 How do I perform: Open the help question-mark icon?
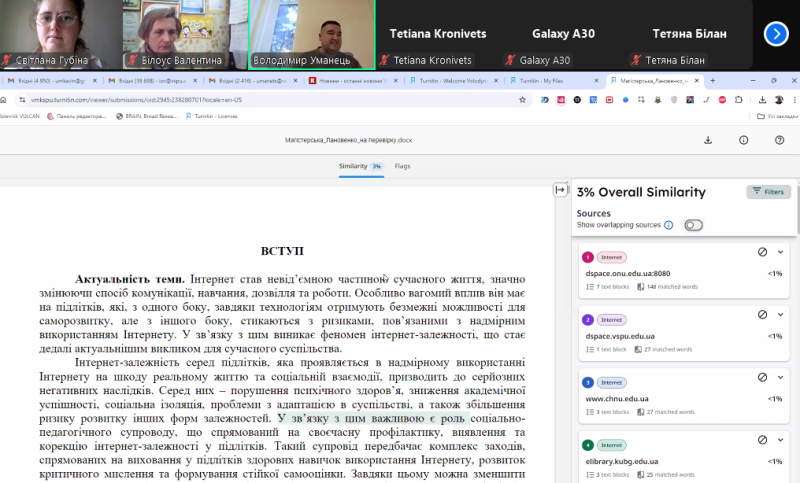(779, 140)
